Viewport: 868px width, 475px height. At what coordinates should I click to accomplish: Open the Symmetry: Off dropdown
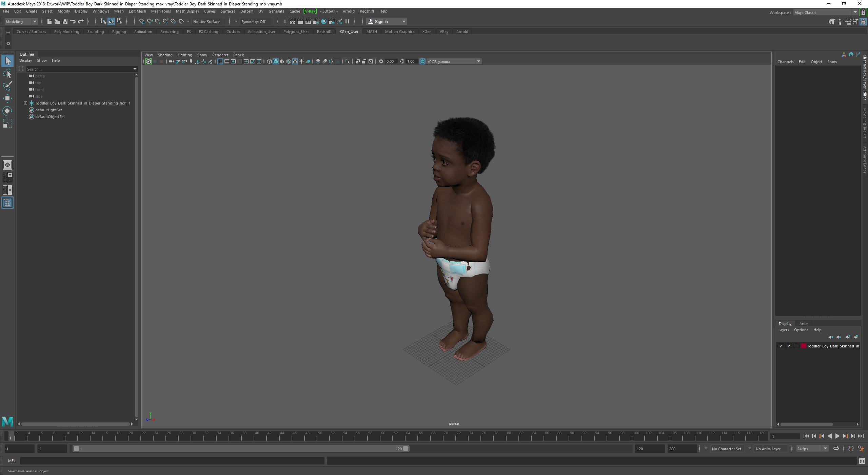point(256,21)
